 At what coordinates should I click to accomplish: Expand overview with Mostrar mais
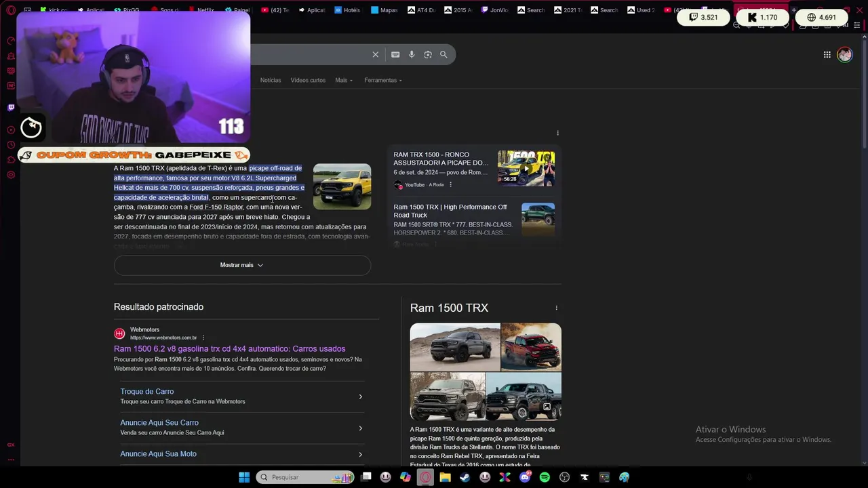click(242, 265)
